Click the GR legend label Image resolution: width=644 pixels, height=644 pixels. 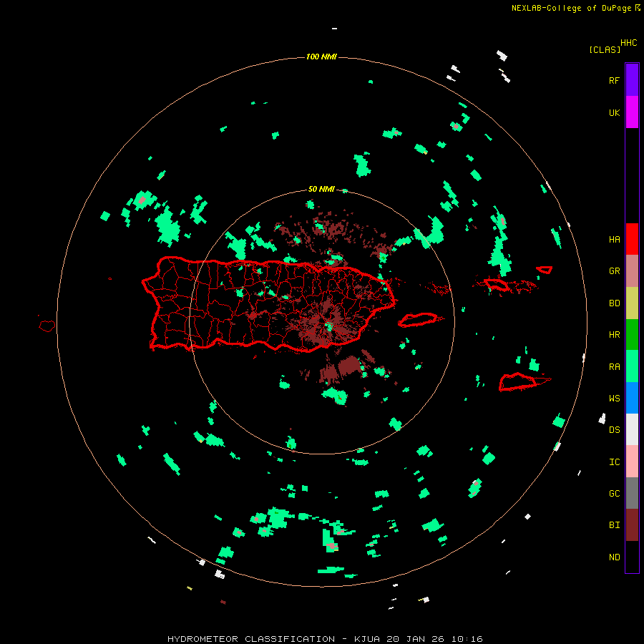click(x=614, y=271)
